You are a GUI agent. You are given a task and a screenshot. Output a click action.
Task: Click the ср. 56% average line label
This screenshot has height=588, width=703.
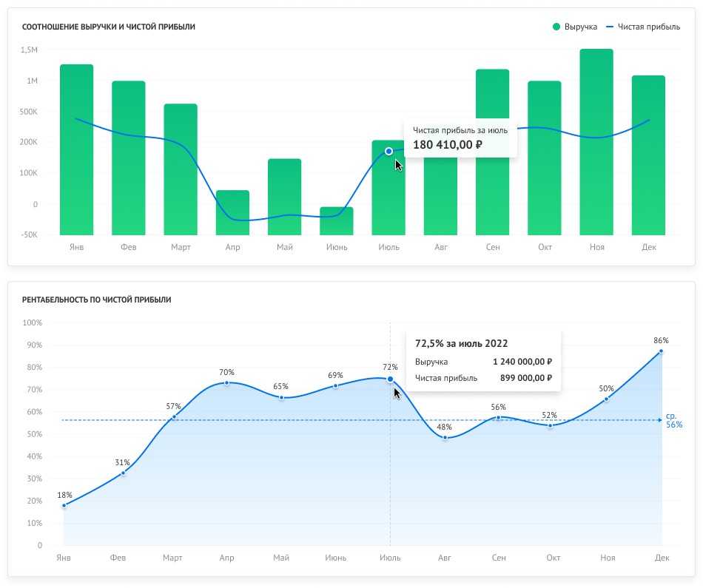(673, 421)
